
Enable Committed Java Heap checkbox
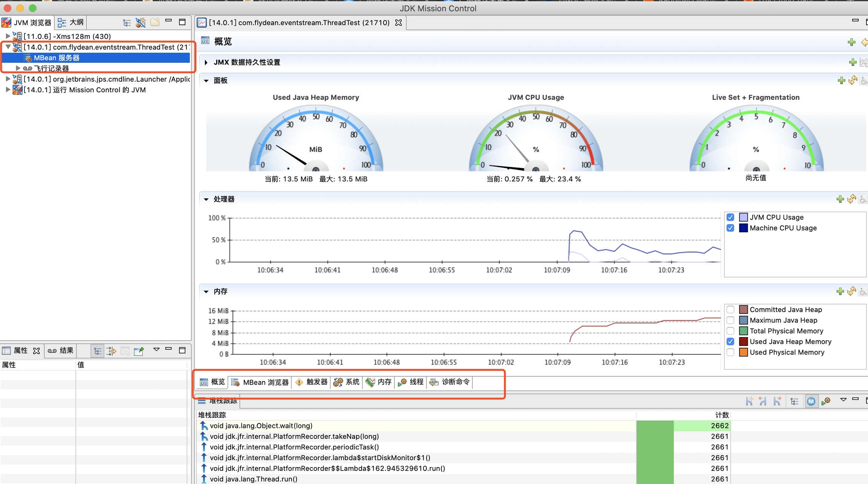730,309
